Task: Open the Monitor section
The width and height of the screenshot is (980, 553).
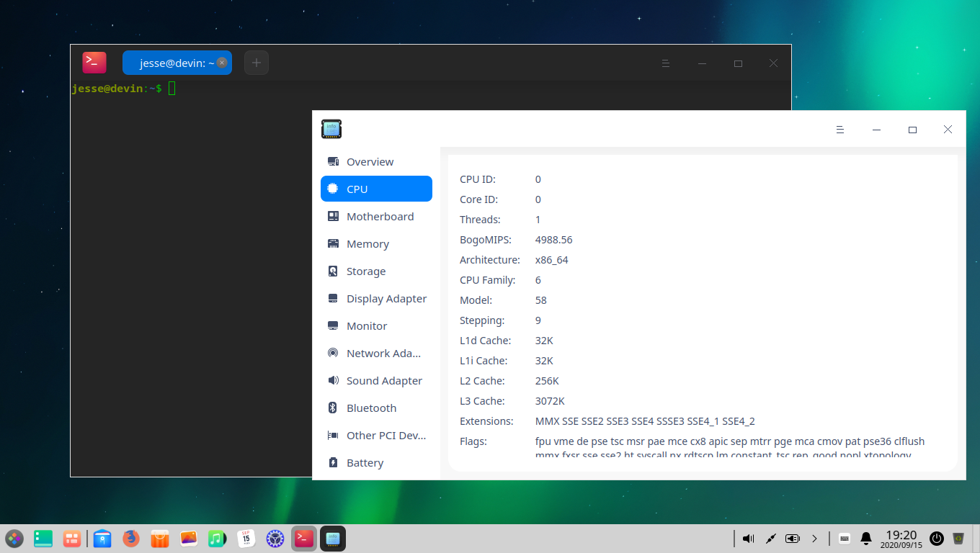Action: 376,325
